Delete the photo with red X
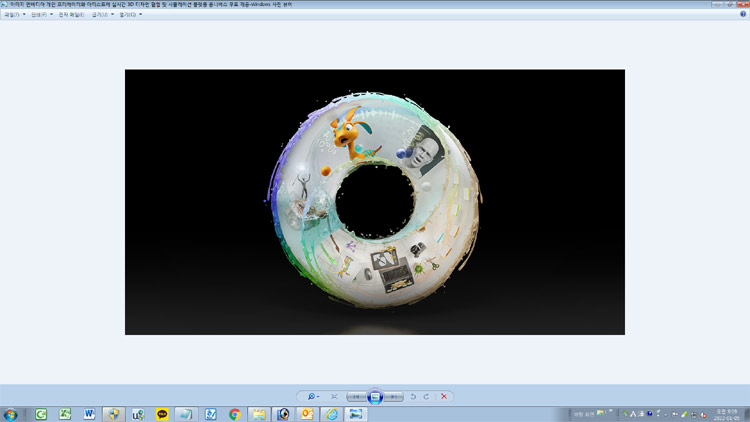This screenshot has height=422, width=750. click(444, 396)
